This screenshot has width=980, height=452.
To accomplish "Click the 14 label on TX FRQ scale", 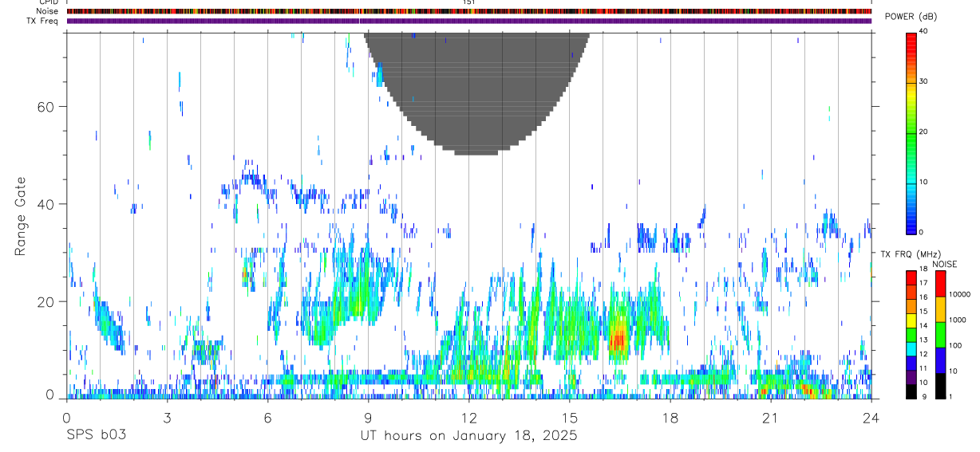I will click(923, 326).
